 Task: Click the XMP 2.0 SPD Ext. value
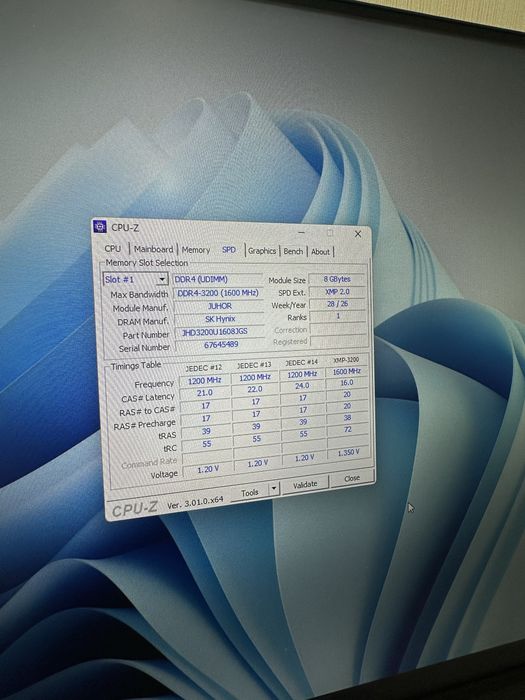pos(337,292)
